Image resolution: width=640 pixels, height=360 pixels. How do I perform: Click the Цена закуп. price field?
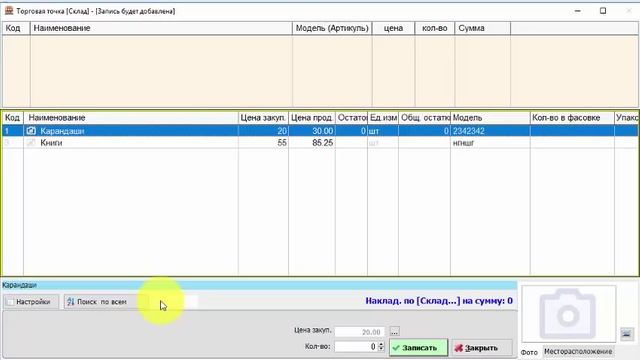pyautogui.click(x=359, y=331)
